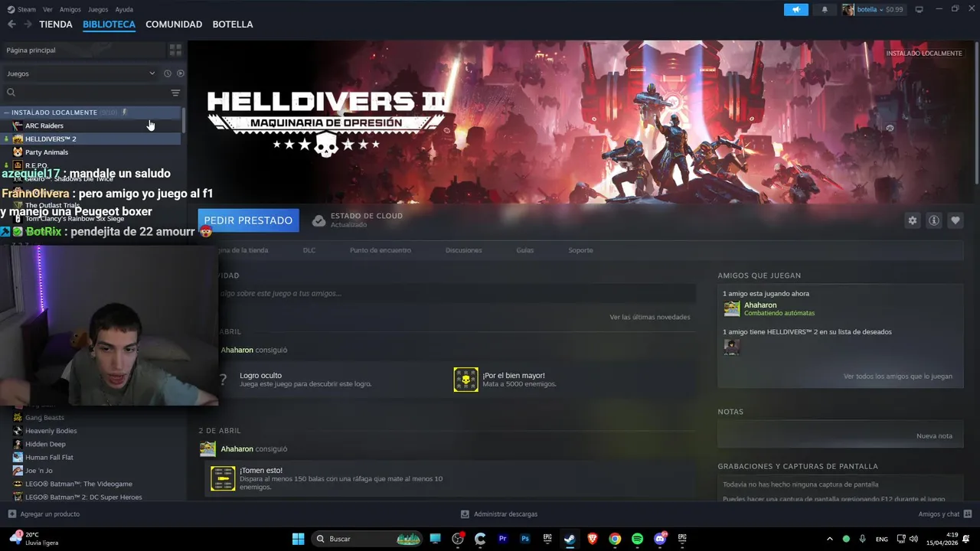
Task: Open the Ayuda menu
Action: point(124,9)
